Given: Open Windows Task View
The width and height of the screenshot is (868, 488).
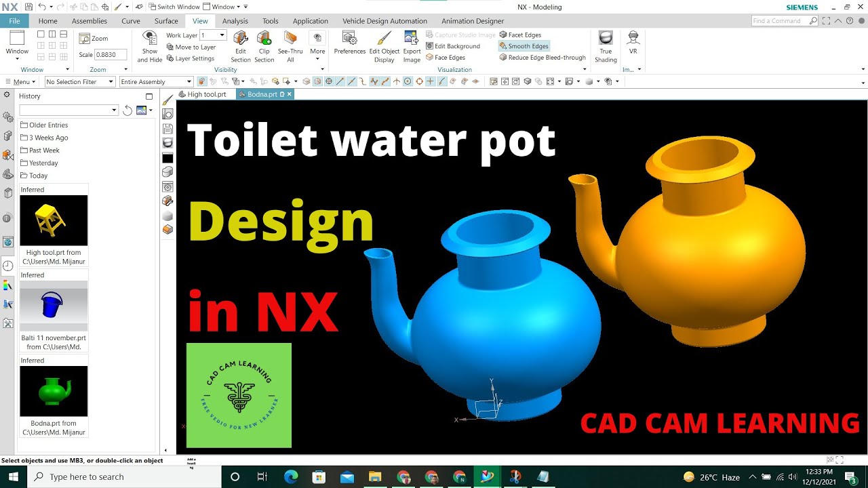Looking at the screenshot, I should click(x=262, y=476).
